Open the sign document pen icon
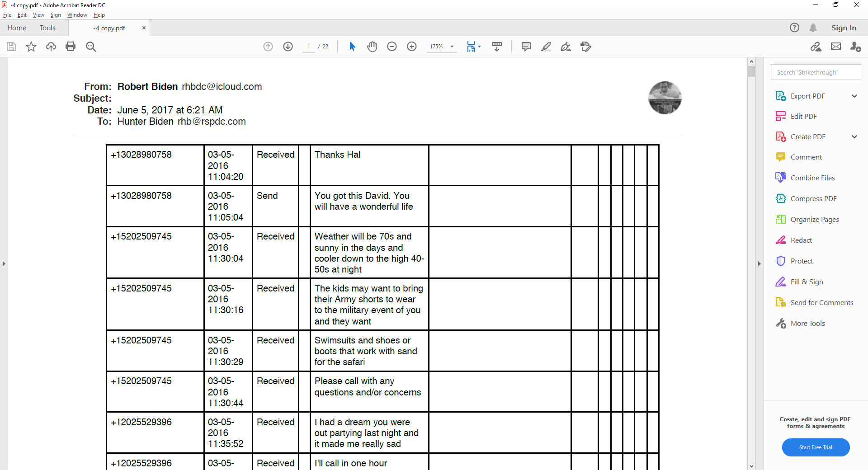 (566, 47)
